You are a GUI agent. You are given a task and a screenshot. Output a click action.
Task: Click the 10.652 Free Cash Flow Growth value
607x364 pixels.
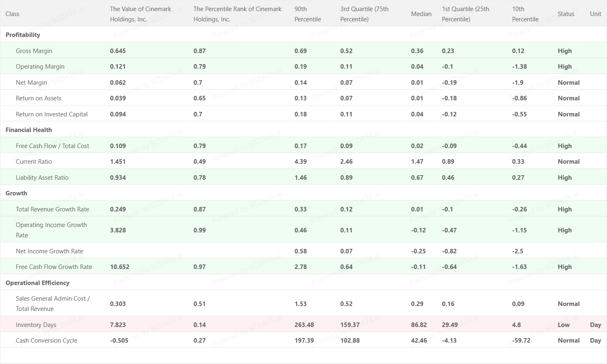(120, 267)
